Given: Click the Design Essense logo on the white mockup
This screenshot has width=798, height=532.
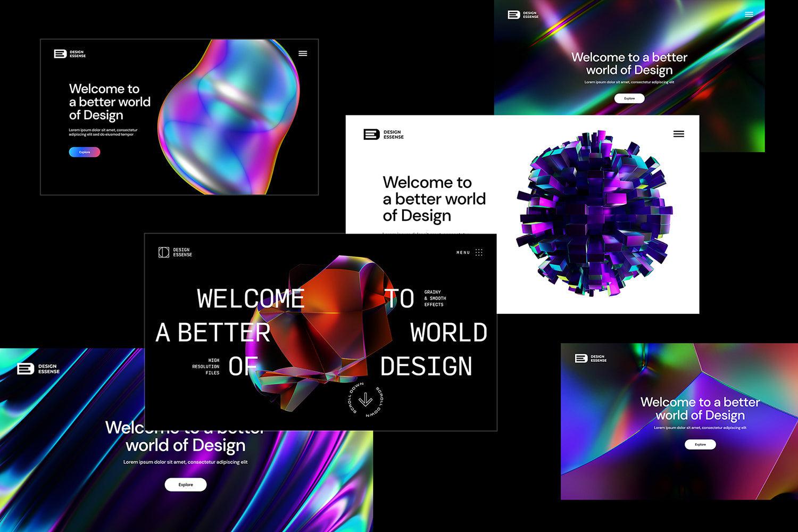Looking at the screenshot, I should 383,134.
